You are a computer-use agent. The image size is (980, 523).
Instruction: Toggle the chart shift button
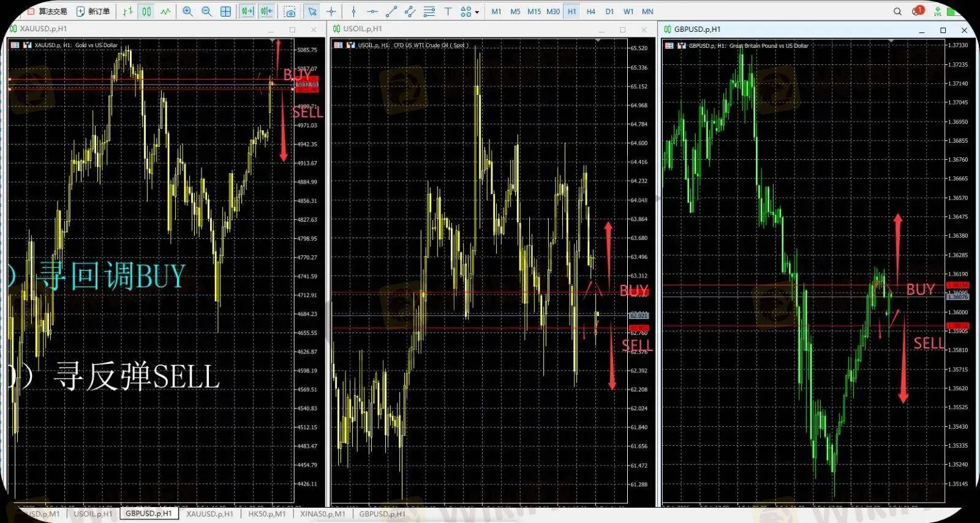click(x=266, y=12)
